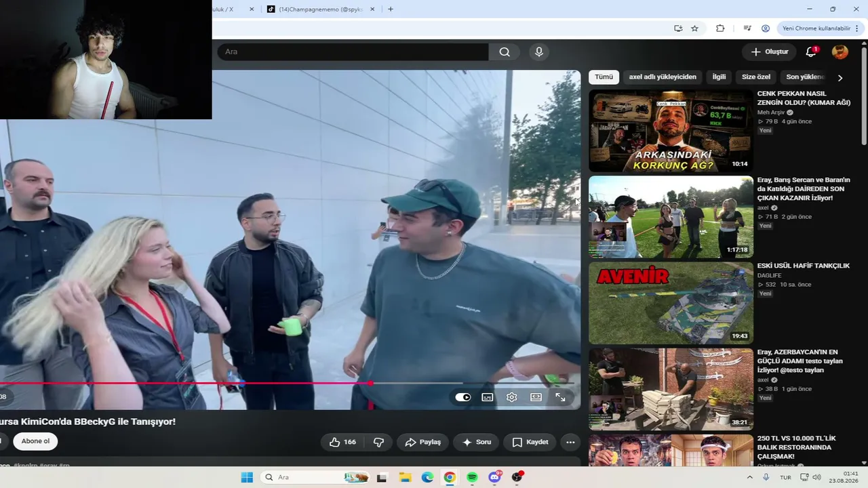Open the title 'ESKİ USÜL HAFİF TANKÇILIK'
The height and width of the screenshot is (488, 868).
(804, 266)
